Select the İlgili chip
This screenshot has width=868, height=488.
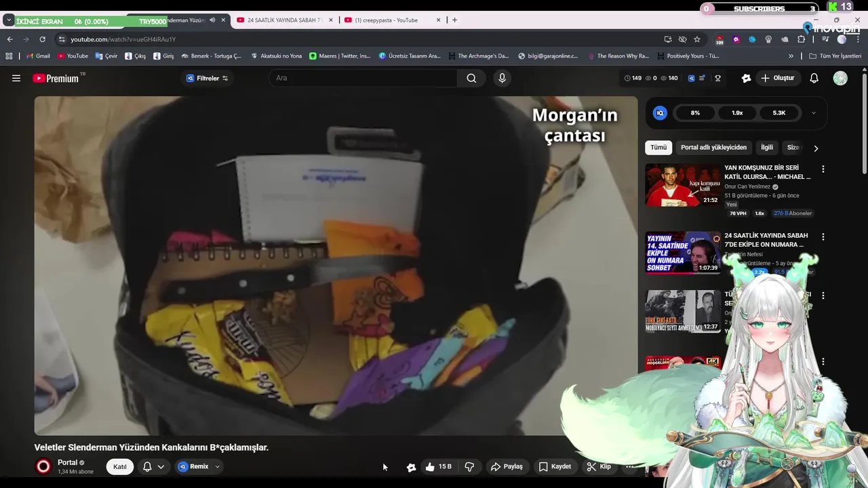[766, 148]
